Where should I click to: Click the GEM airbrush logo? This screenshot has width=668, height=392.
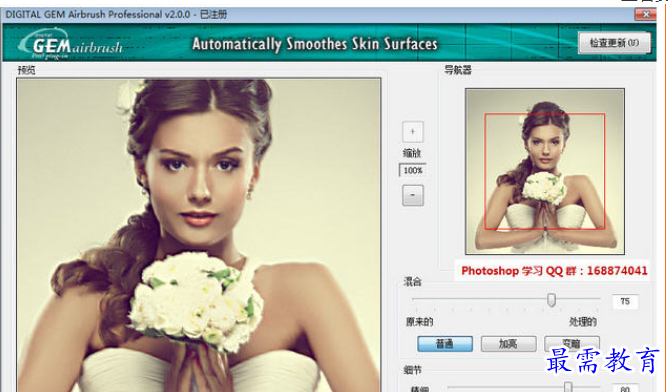point(71,44)
